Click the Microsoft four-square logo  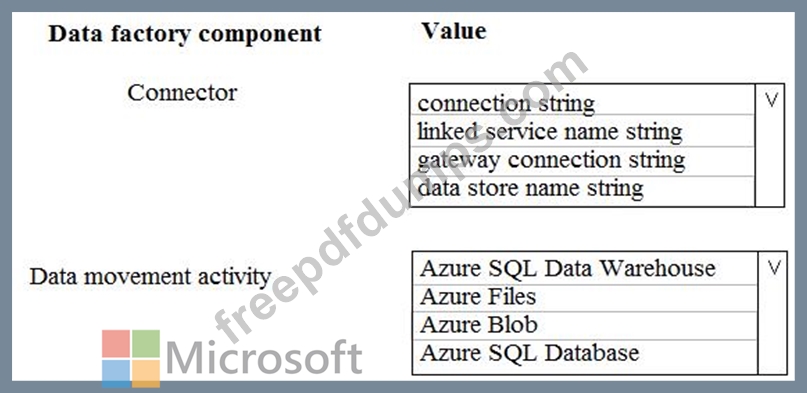(x=131, y=359)
